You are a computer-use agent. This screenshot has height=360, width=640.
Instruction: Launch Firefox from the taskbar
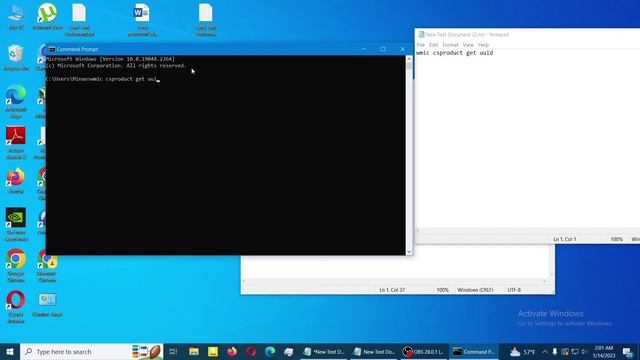(x=232, y=351)
